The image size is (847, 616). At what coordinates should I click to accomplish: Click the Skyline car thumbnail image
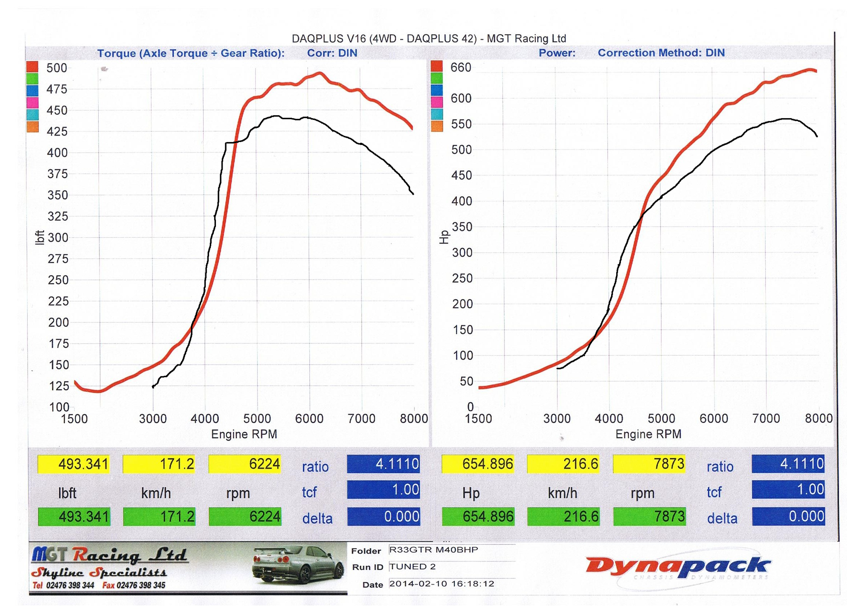tap(298, 565)
